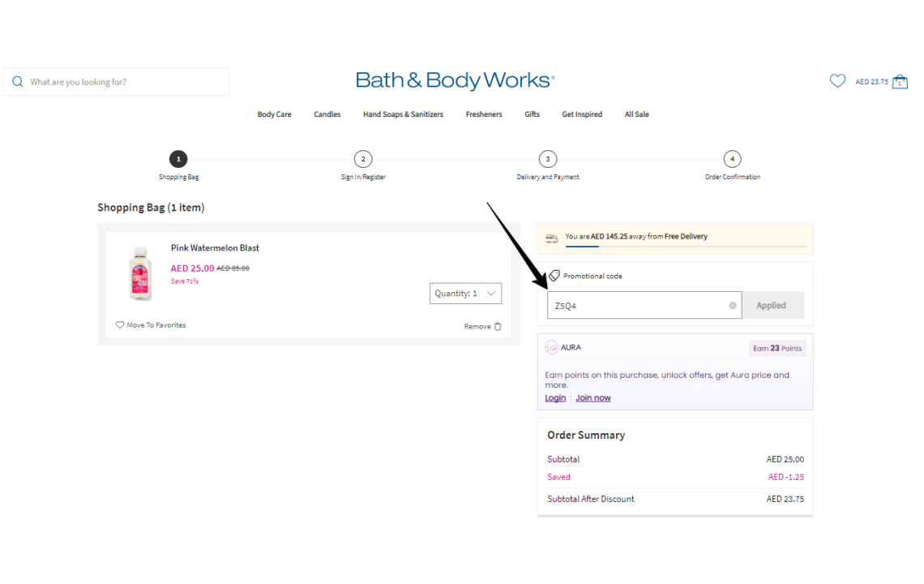Open Hand Soaps & Sanitizers menu
The height and width of the screenshot is (584, 924).
coord(403,114)
